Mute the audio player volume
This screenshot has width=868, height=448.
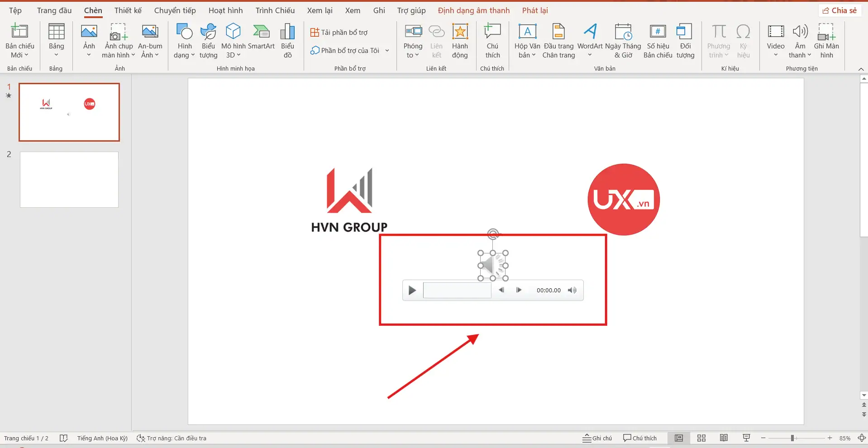[x=572, y=290]
